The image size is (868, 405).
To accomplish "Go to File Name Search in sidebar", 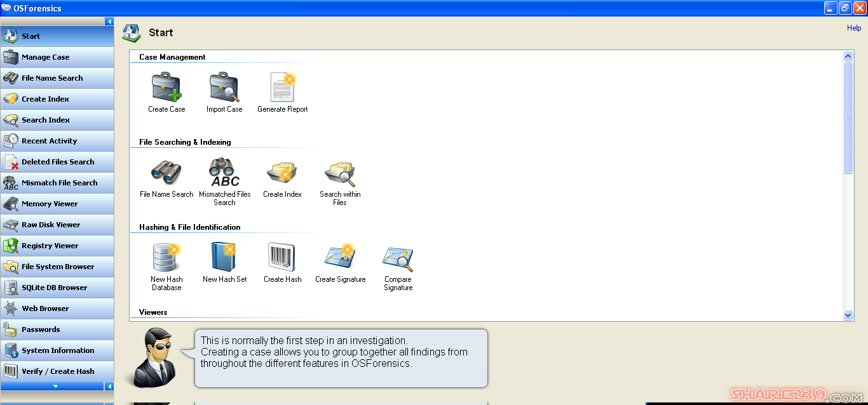I will click(57, 78).
